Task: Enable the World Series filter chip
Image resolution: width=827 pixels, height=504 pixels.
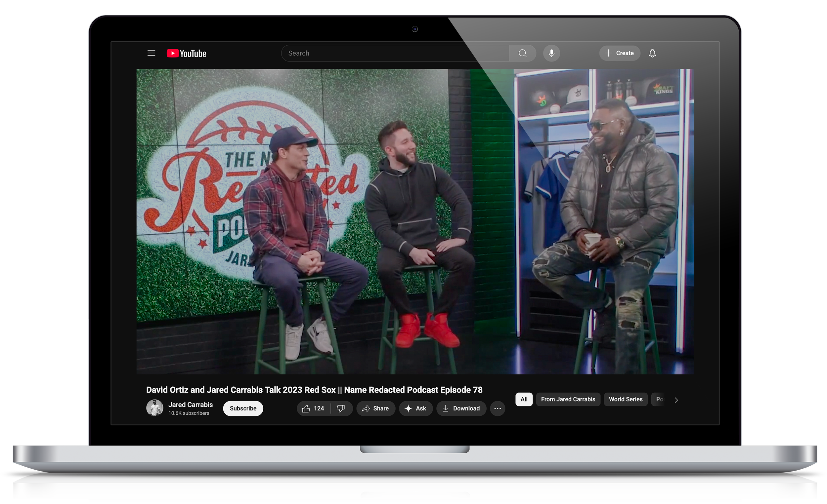Action: pos(626,399)
